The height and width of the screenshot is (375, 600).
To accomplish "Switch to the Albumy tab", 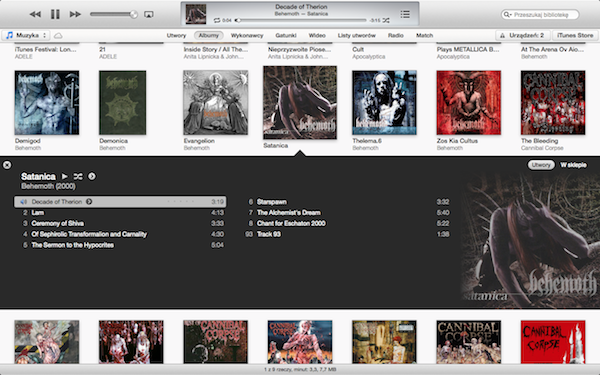I will (x=209, y=35).
